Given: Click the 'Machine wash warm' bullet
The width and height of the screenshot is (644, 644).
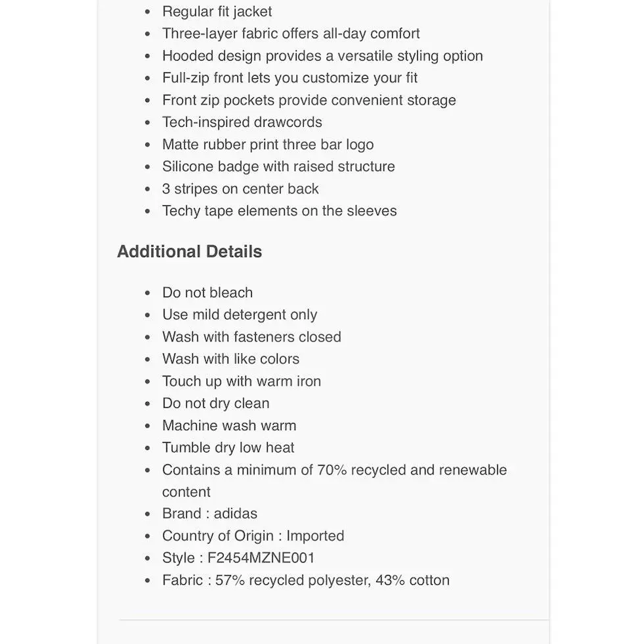Looking at the screenshot, I should [229, 426].
